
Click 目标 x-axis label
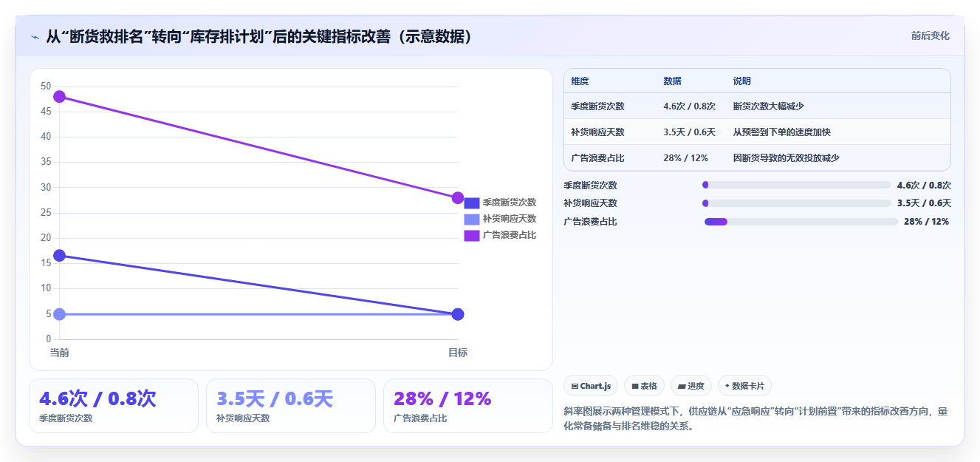[x=458, y=353]
